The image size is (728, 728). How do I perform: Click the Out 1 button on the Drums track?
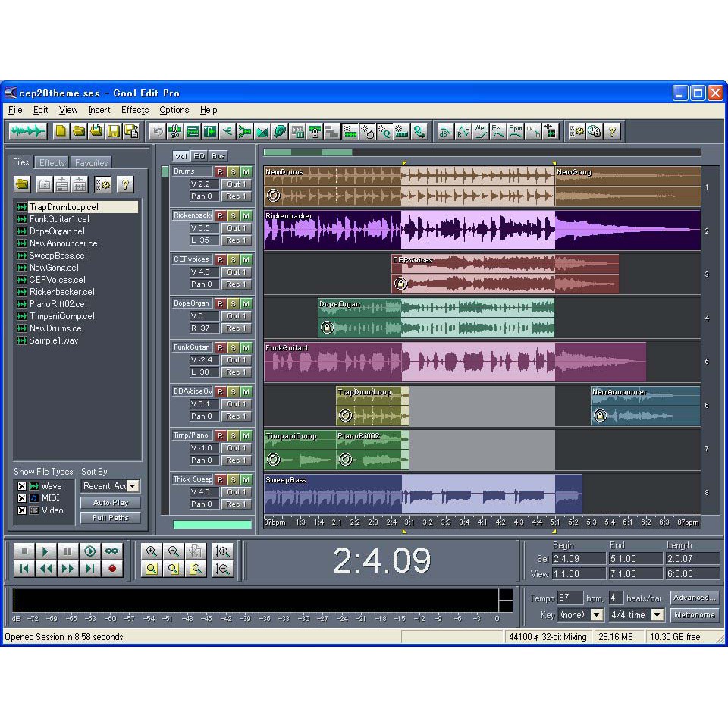tap(237, 184)
